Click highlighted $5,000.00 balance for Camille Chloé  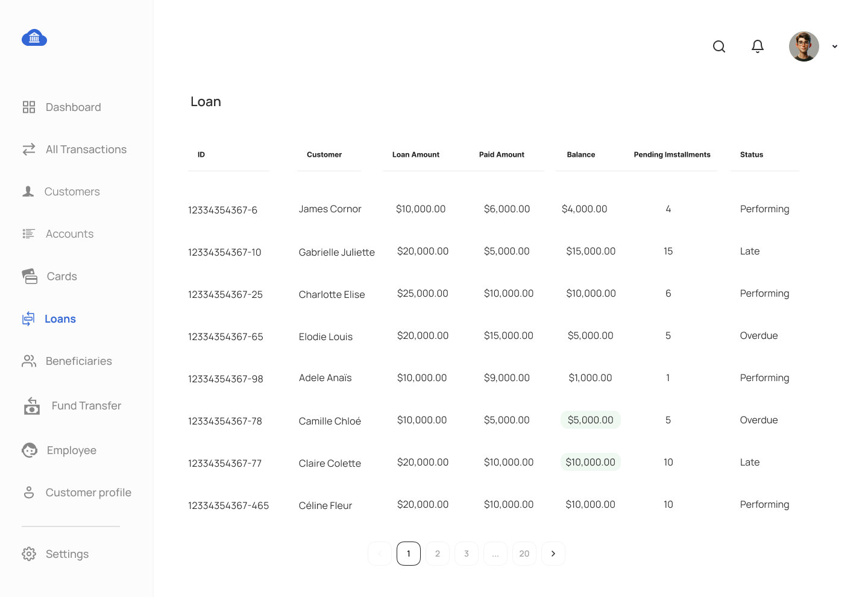(590, 420)
